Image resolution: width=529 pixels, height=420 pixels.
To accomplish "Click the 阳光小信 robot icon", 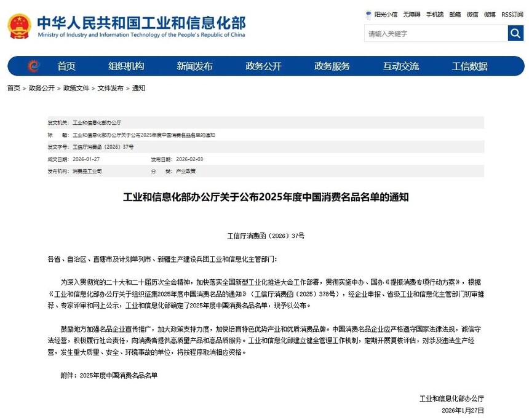I will click(368, 15).
